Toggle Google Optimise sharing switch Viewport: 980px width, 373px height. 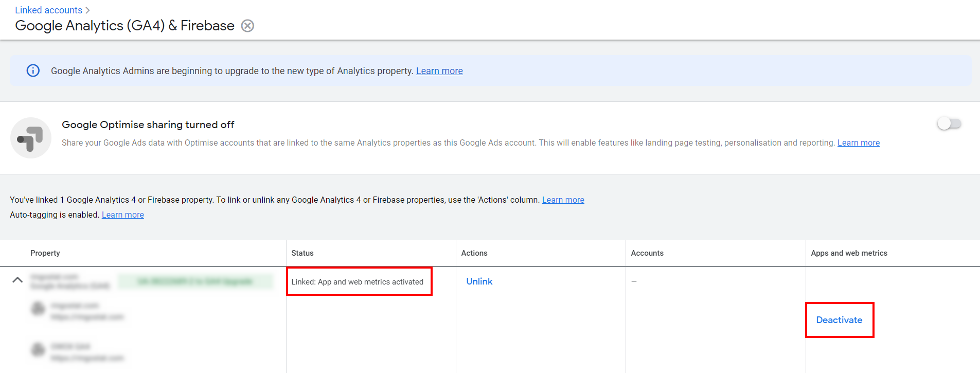coord(949,123)
